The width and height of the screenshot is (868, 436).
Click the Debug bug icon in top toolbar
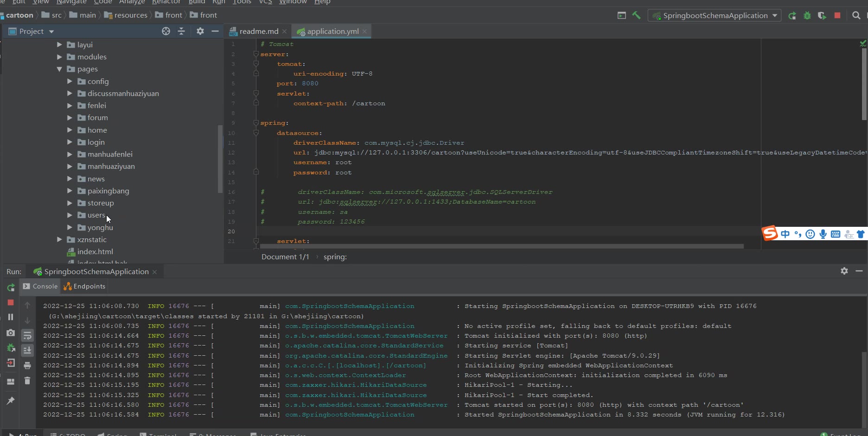(807, 15)
